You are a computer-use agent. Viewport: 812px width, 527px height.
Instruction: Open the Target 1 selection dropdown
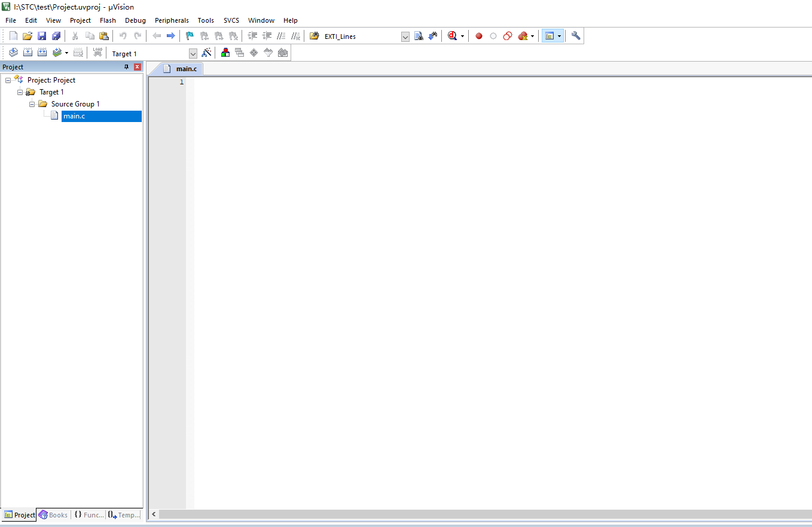[x=193, y=53]
